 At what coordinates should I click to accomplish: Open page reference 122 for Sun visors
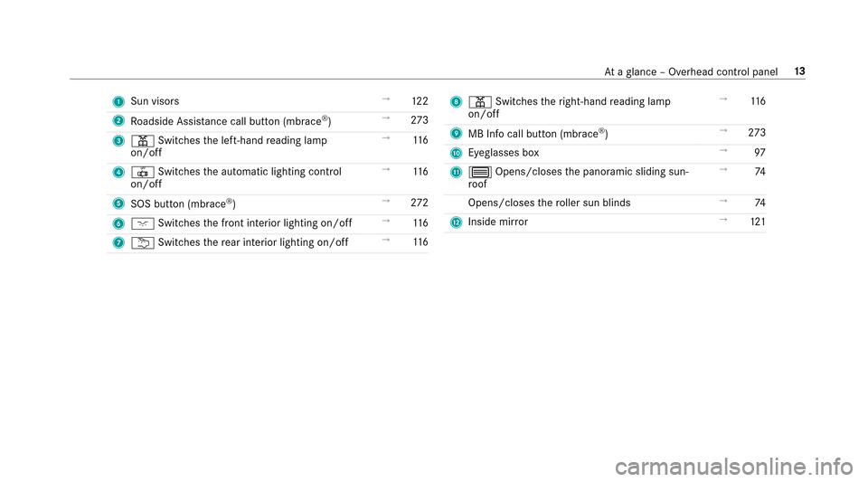point(420,101)
